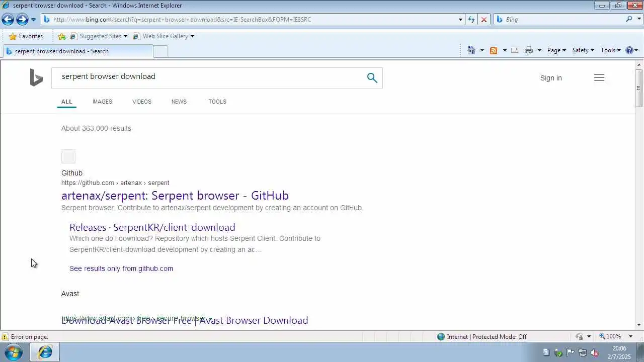Open the recent pages dropdown arrow

[33, 20]
